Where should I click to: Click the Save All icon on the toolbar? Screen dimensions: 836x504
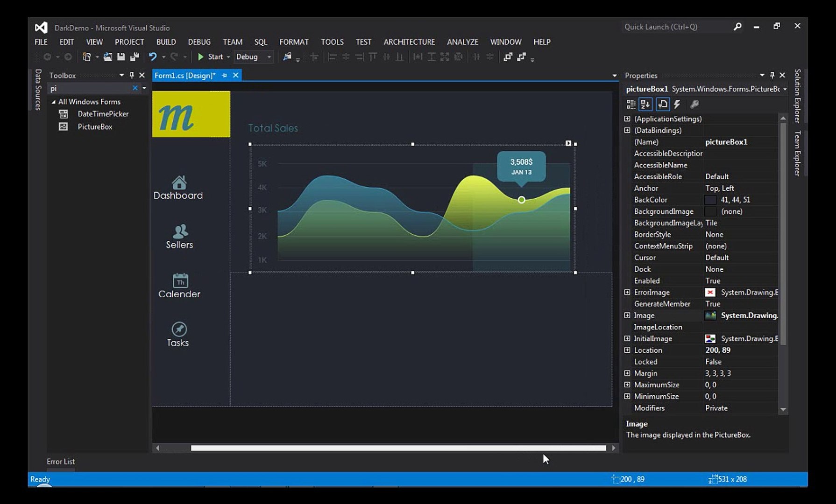coord(135,56)
